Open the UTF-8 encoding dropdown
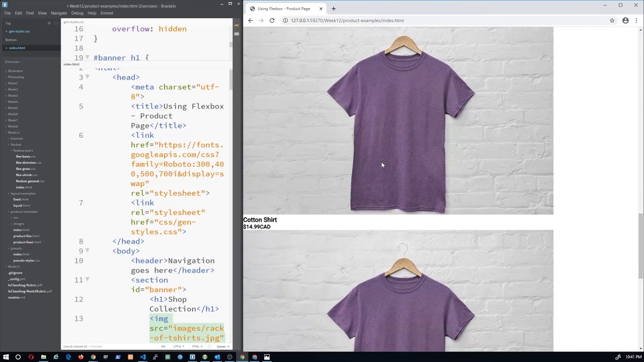Image resolution: width=644 pixels, height=362 pixels. coord(178,346)
